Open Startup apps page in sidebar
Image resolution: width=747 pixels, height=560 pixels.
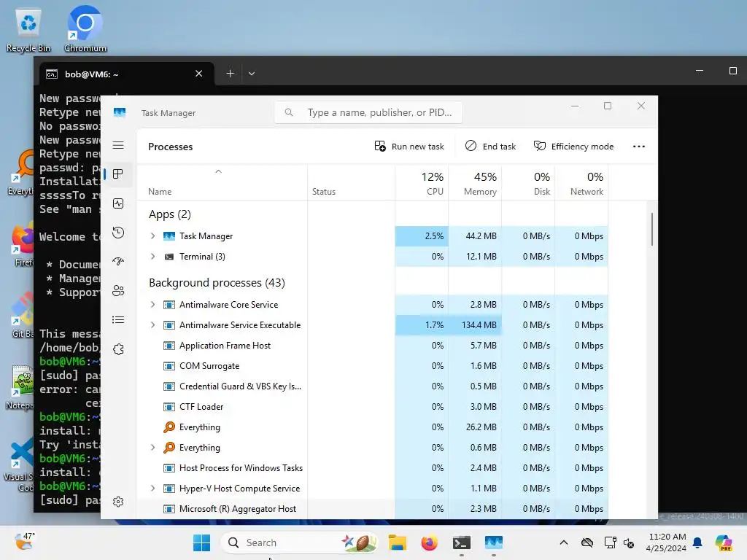coord(118,262)
